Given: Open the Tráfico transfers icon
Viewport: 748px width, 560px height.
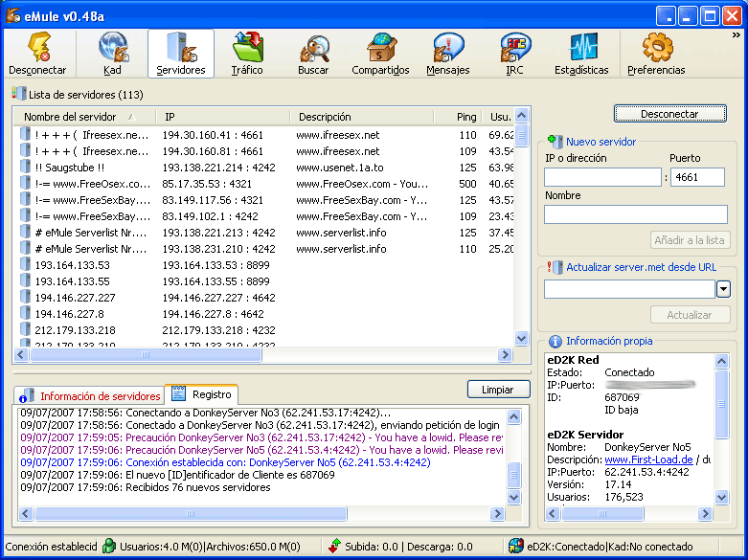Looking at the screenshot, I should (x=248, y=47).
